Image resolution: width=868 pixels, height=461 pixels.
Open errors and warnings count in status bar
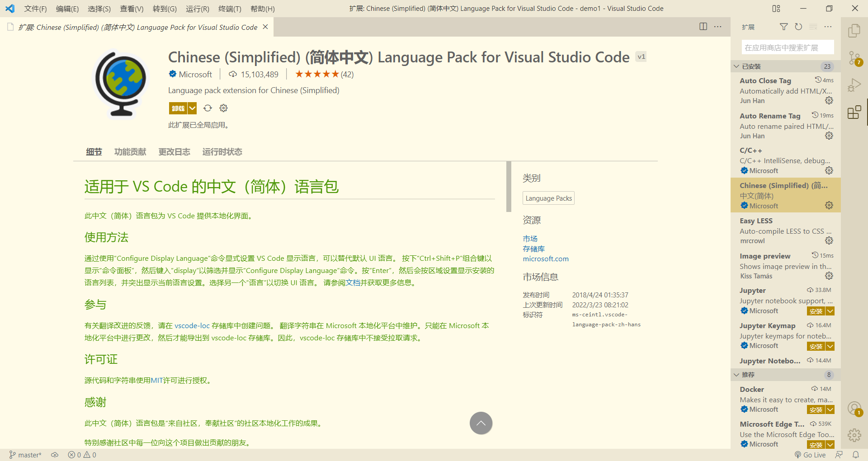pyautogui.click(x=82, y=455)
